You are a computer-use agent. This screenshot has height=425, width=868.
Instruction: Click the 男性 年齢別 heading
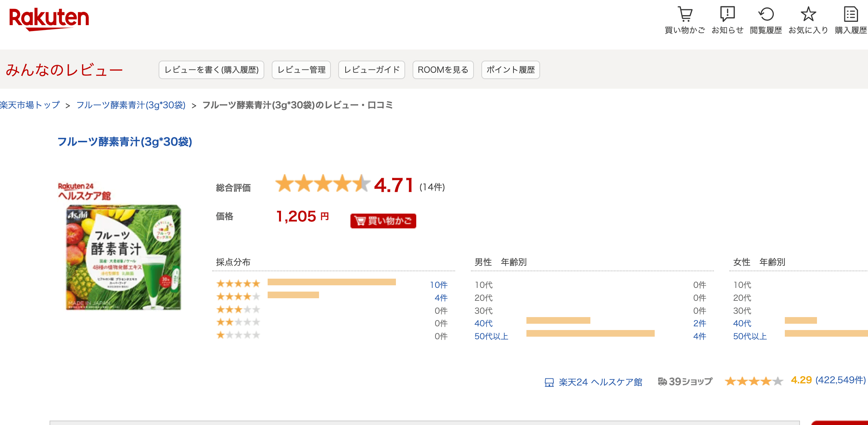coord(501,262)
